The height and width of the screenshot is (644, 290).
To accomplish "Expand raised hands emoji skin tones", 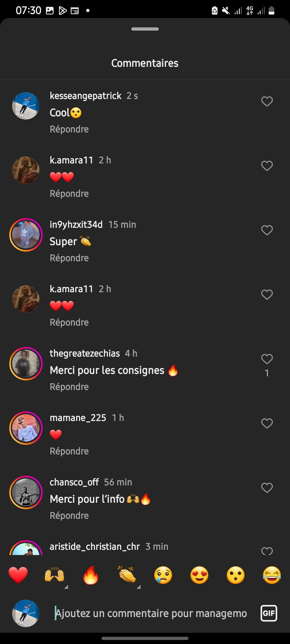I will pyautogui.click(x=66, y=587).
